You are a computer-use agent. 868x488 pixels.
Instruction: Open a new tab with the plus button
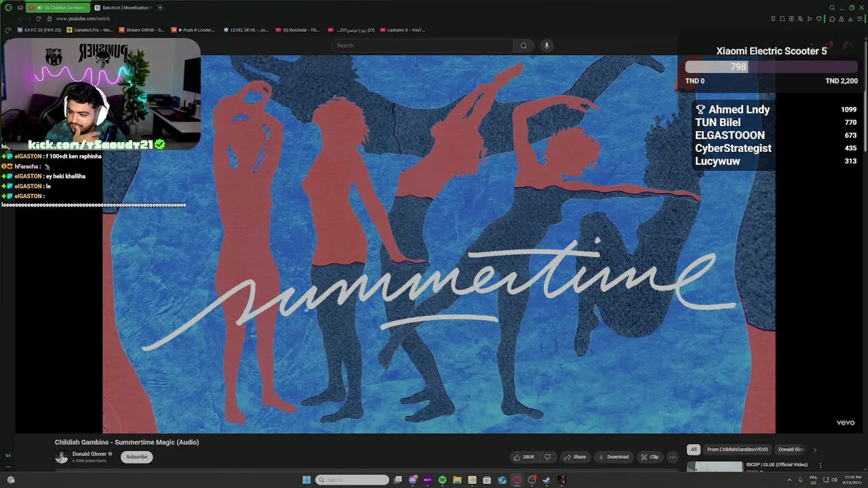(x=160, y=7)
